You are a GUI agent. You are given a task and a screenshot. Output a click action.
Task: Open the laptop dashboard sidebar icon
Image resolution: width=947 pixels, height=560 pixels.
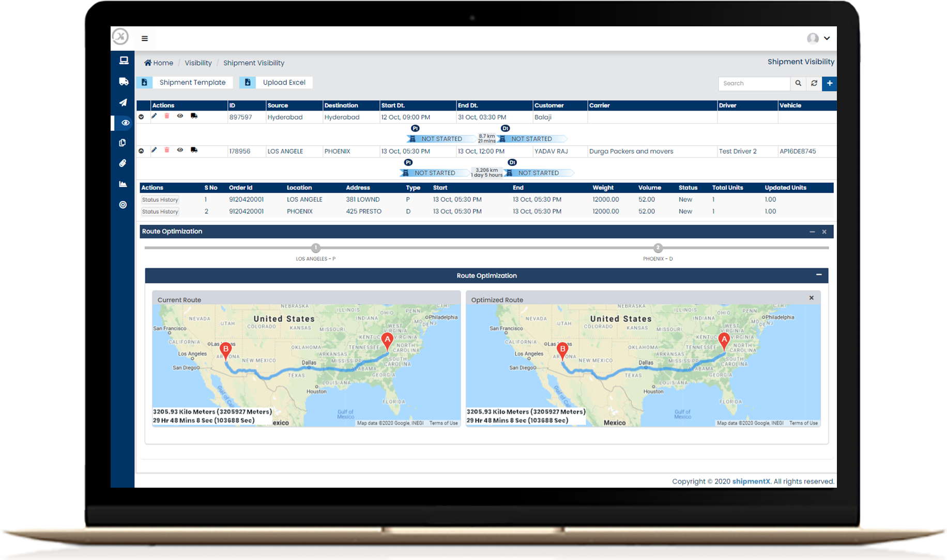coord(124,60)
